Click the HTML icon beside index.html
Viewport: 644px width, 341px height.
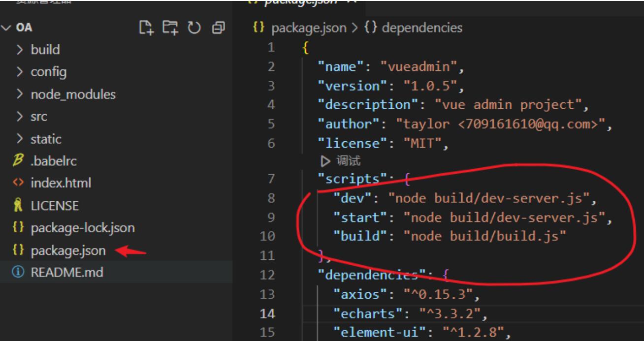click(15, 184)
